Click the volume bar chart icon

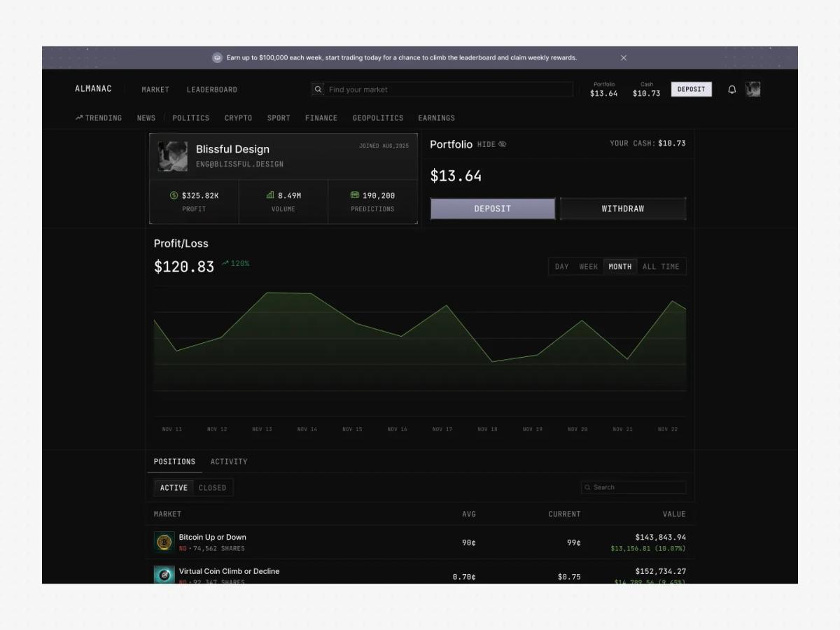pyautogui.click(x=270, y=195)
